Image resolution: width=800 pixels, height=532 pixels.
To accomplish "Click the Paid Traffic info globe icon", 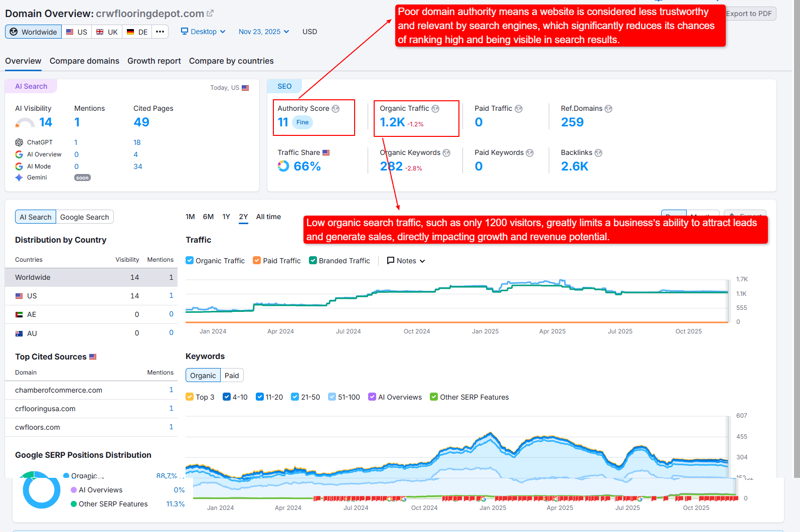I will point(519,109).
